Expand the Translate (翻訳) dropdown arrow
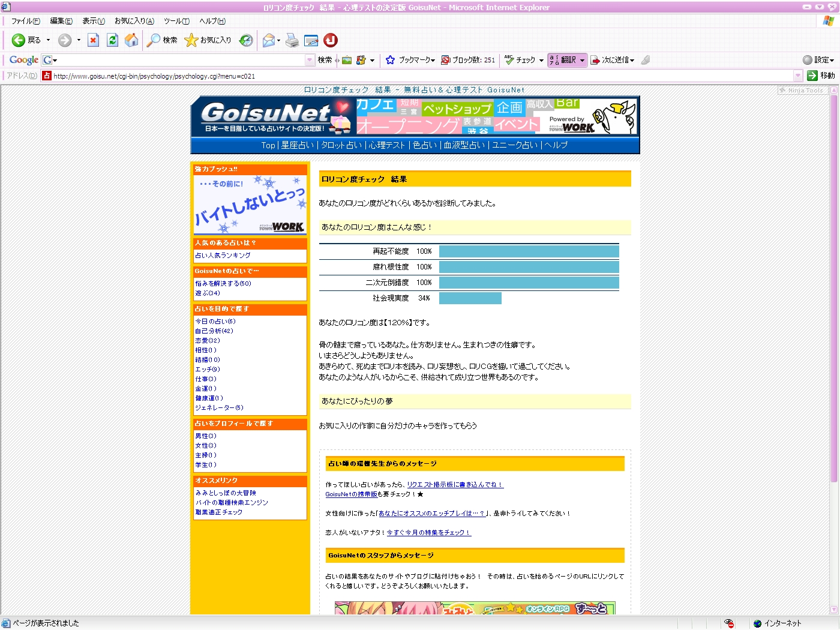 tap(582, 61)
